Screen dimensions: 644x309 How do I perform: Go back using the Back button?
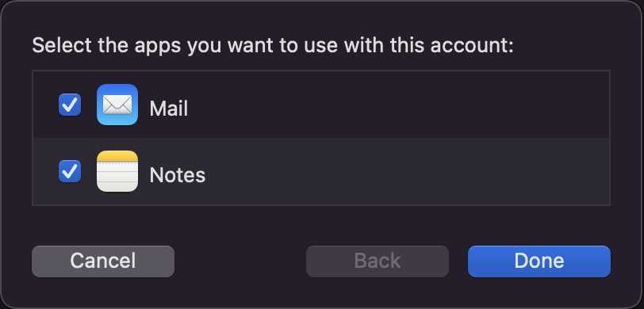pos(378,261)
